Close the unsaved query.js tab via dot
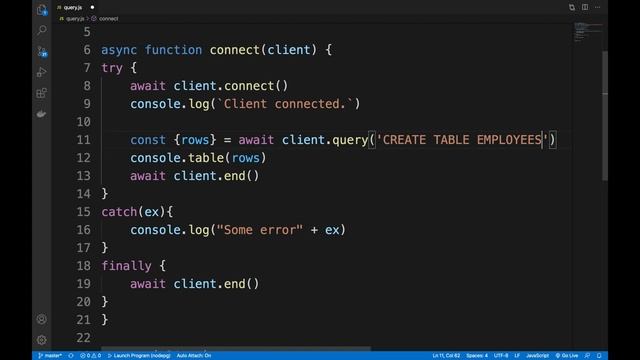Screen dimensions: 640x360 click(x=92, y=7)
